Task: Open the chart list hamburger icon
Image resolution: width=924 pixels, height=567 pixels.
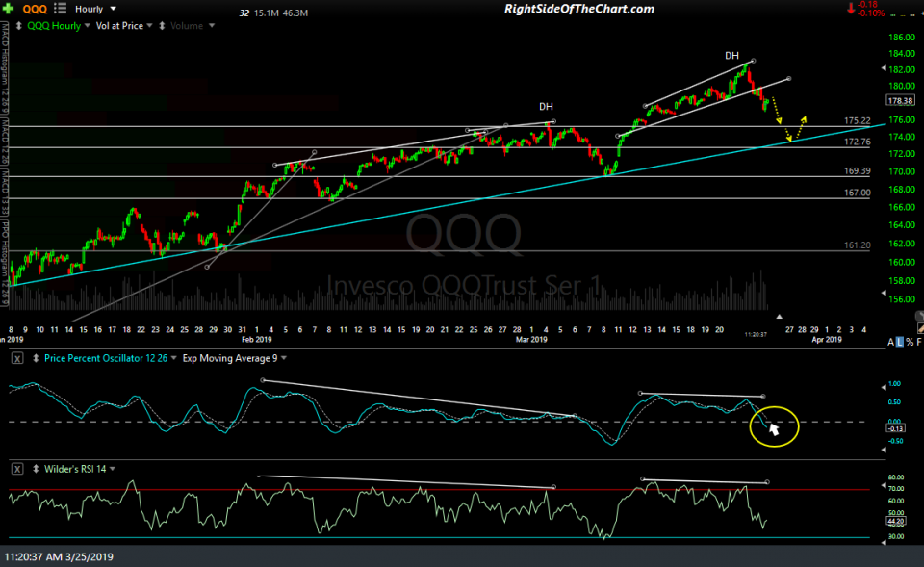Action: [59, 9]
